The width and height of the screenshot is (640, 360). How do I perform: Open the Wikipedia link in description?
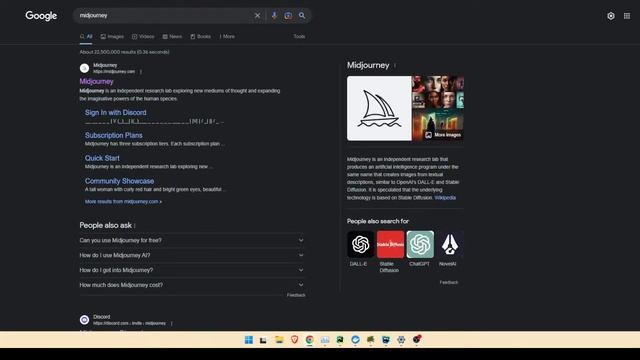[445, 198]
